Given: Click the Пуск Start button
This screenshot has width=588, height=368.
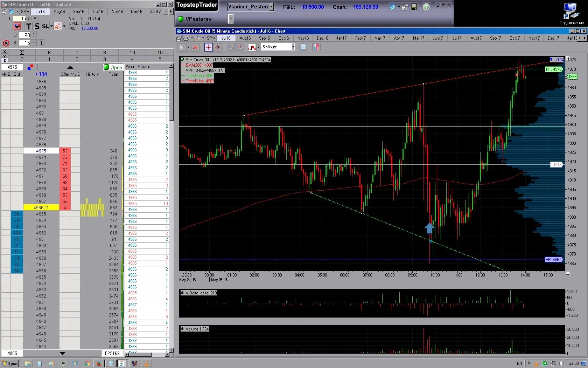Looking at the screenshot, I should (10, 363).
